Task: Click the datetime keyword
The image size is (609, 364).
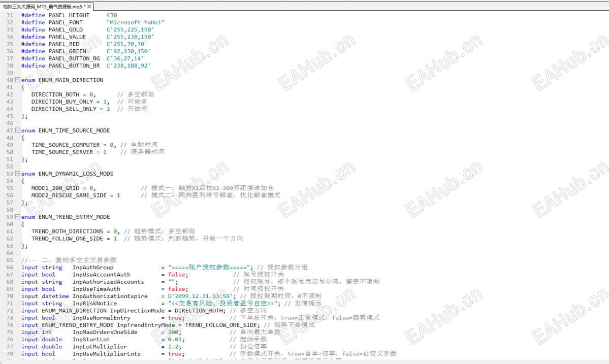Action: [55, 296]
